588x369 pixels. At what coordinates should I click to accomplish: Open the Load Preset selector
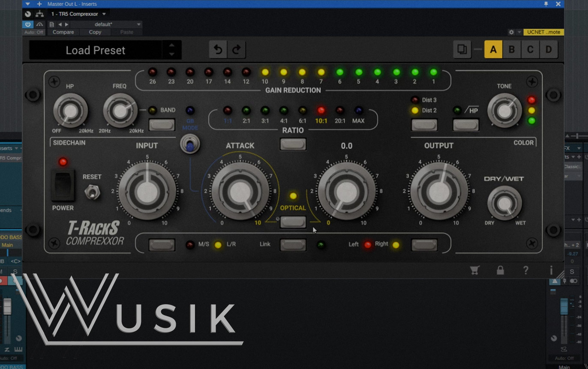[x=96, y=50]
